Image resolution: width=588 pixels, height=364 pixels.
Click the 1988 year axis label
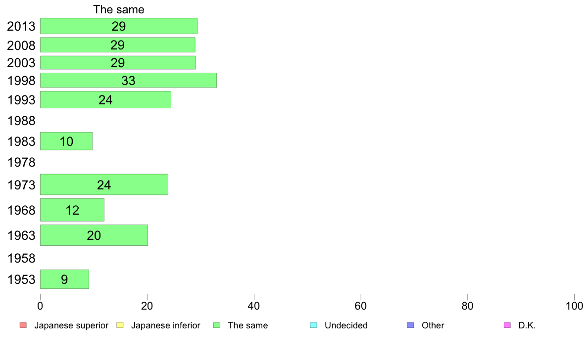pos(21,121)
